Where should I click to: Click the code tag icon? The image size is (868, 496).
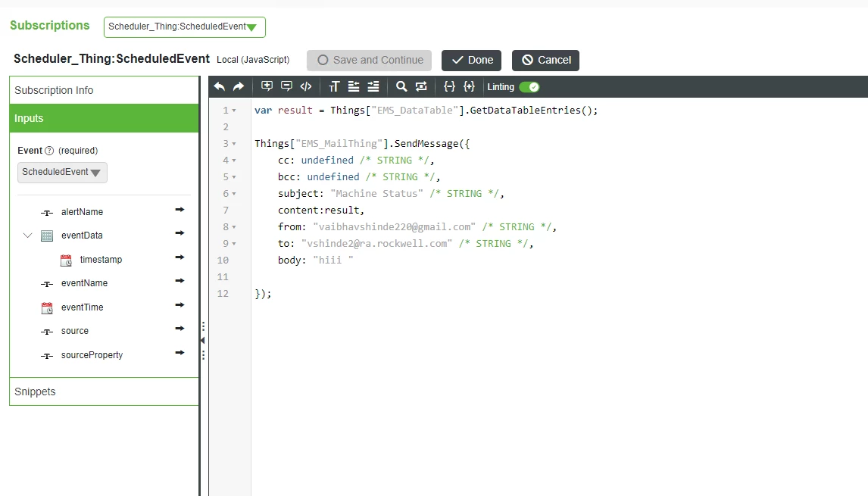pyautogui.click(x=305, y=86)
